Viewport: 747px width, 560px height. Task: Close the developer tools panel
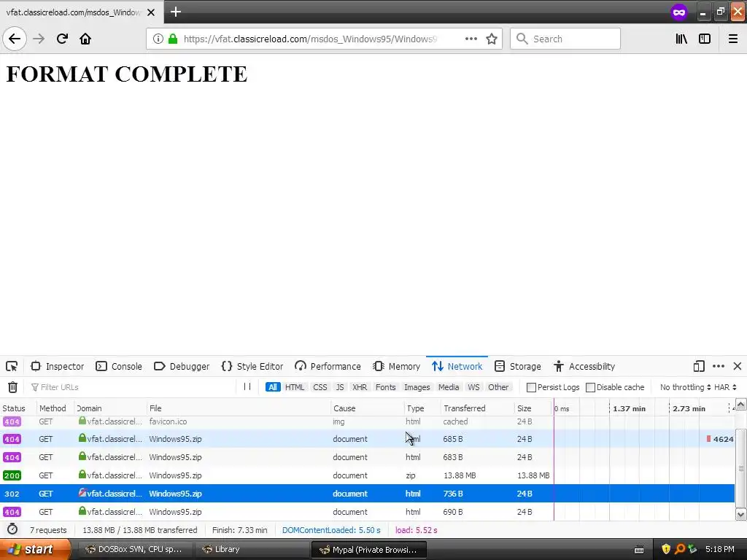click(738, 366)
